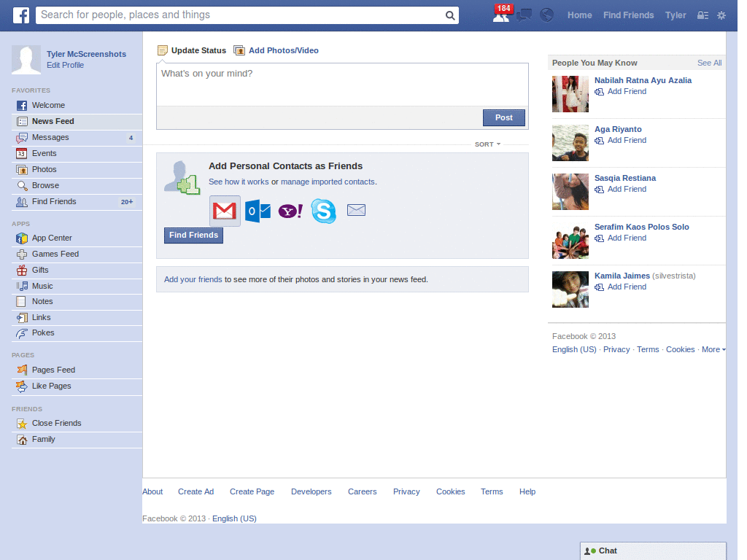Click manage imported contacts link
Screen dimensions: 747x560
(328, 182)
